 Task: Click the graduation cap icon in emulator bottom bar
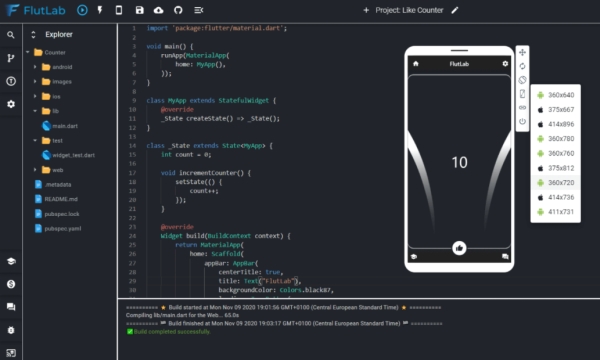coord(414,257)
